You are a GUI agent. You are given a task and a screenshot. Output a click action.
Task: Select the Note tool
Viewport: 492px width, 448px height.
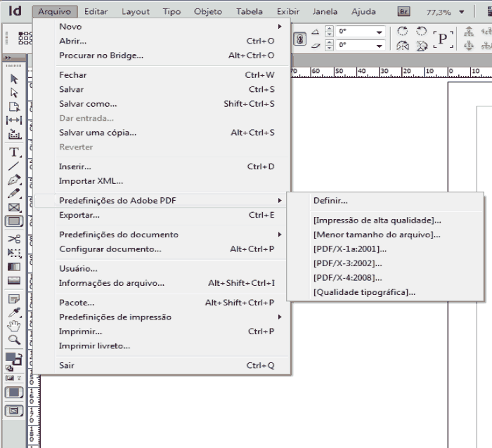[14, 298]
